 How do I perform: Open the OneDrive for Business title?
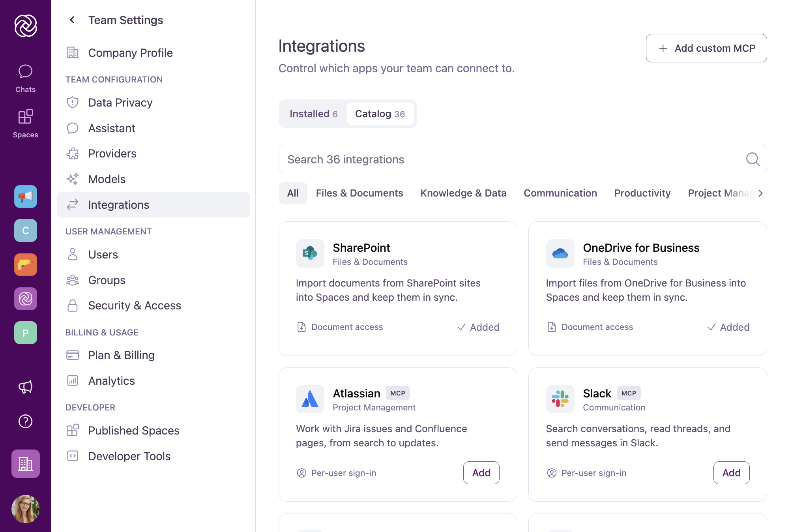pos(641,248)
